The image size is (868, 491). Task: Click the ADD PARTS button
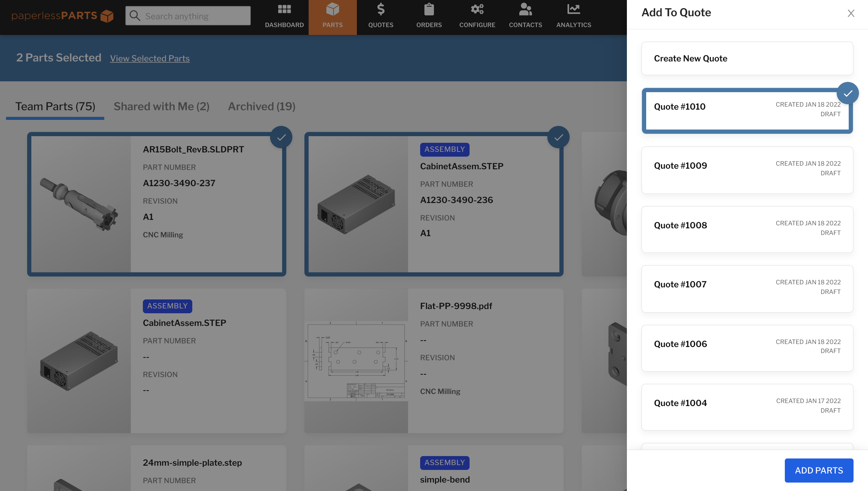819,470
